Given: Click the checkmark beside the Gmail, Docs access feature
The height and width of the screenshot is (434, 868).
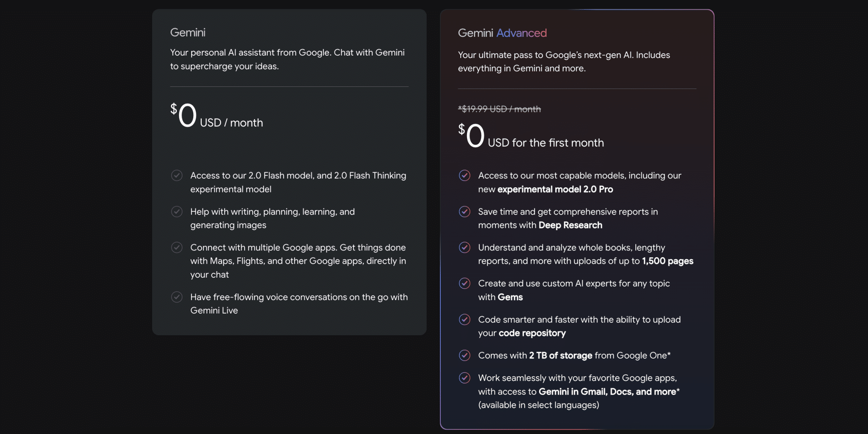Looking at the screenshot, I should [x=465, y=378].
